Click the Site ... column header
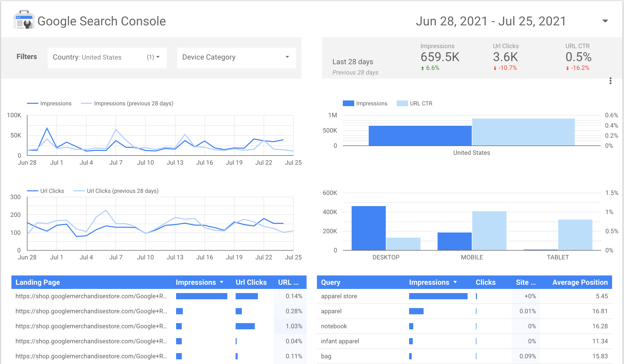The width and height of the screenshot is (624, 364). click(x=526, y=282)
